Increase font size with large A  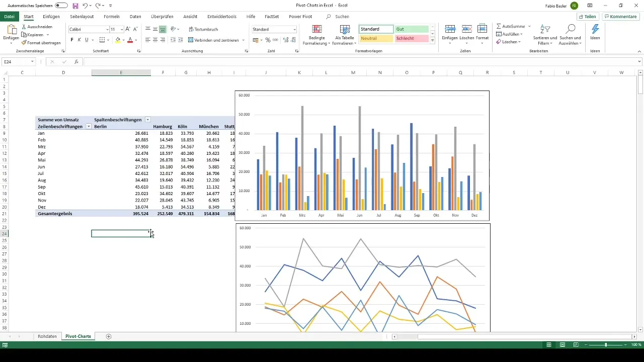pos(128,29)
